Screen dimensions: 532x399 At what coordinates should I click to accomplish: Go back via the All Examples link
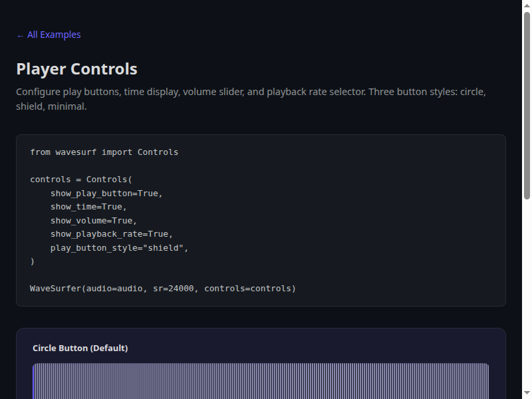(49, 35)
